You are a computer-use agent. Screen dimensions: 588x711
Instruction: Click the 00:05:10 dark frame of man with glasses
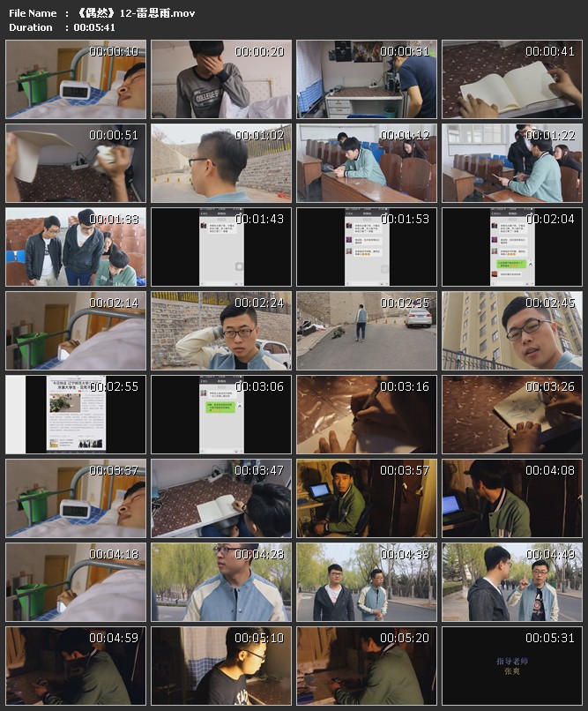pyautogui.click(x=221, y=666)
